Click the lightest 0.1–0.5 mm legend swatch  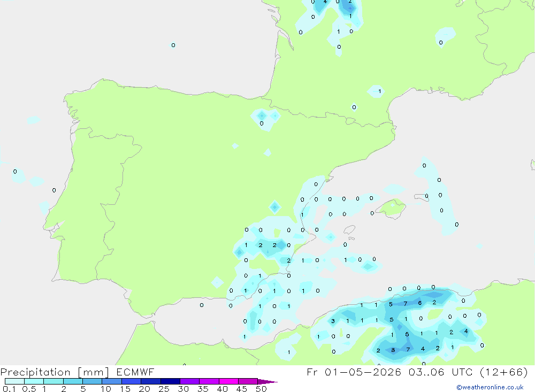coord(14,381)
